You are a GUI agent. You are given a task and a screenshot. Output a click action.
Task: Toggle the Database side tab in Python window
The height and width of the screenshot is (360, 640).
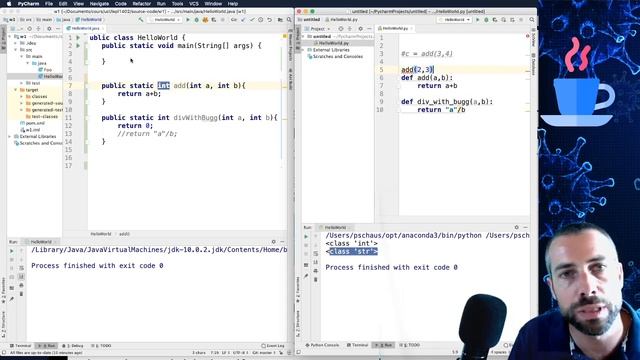[x=533, y=64]
